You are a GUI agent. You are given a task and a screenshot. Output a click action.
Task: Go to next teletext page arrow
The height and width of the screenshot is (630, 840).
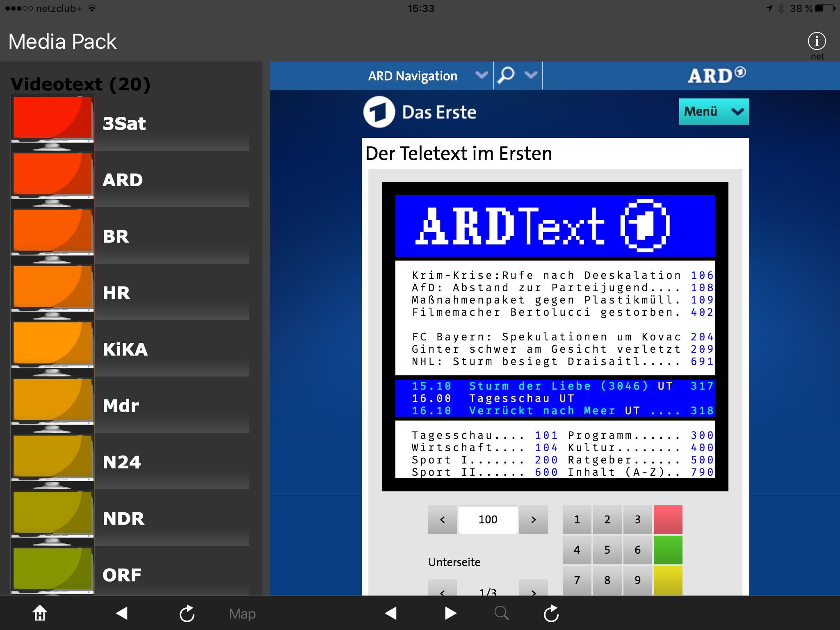533,519
